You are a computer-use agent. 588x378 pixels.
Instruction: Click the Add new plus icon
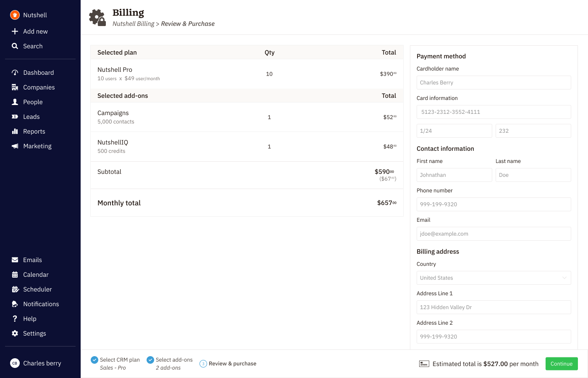point(15,31)
